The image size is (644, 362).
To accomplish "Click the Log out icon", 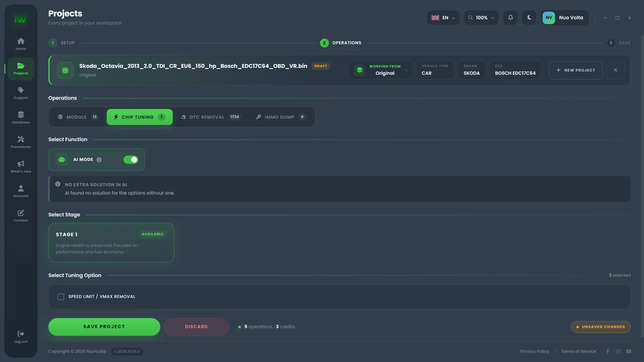I will pos(21,334).
